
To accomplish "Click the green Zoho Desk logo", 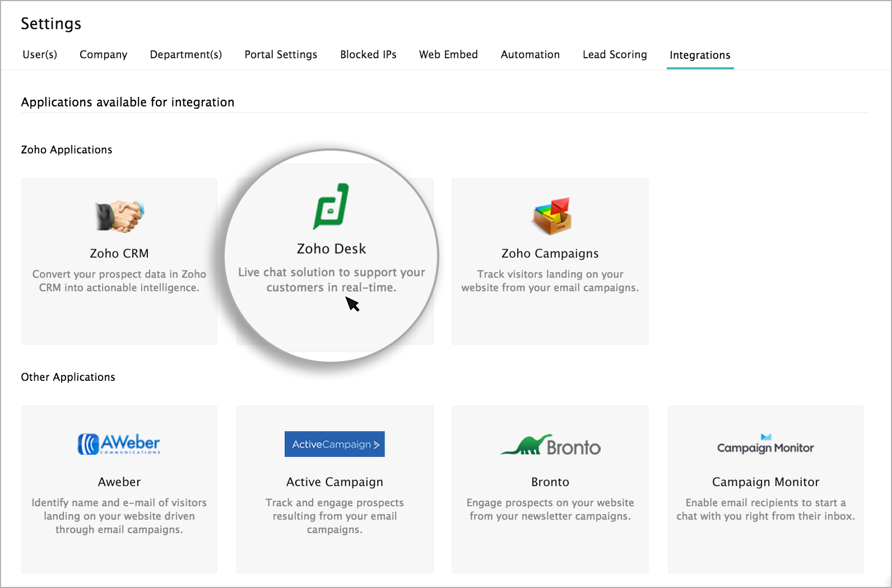I will tap(331, 207).
